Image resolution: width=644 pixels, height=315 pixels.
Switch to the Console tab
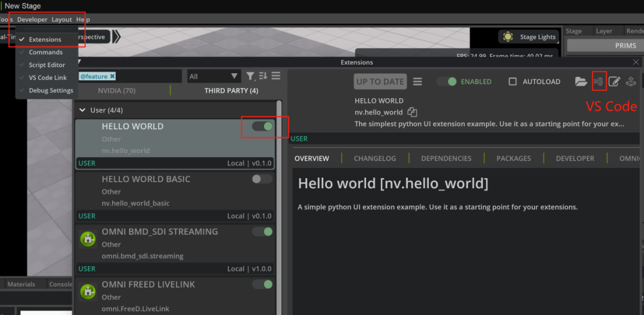(60, 284)
